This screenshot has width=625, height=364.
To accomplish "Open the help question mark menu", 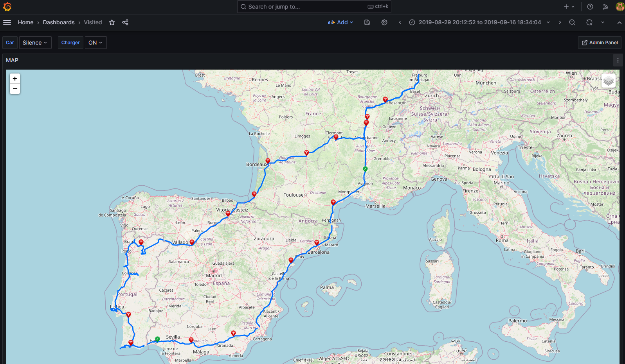I will click(590, 7).
